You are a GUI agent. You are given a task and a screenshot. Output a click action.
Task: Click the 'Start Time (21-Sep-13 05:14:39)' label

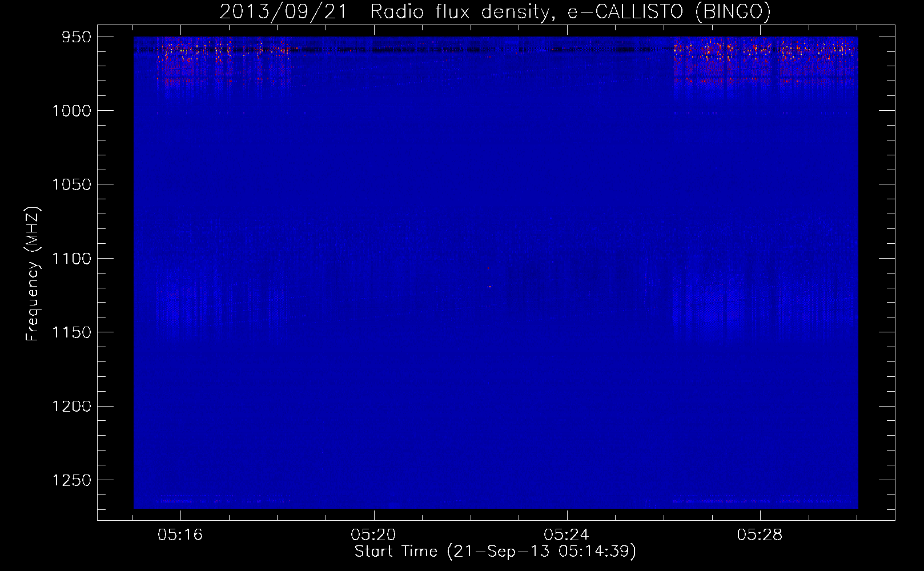pyautogui.click(x=495, y=552)
